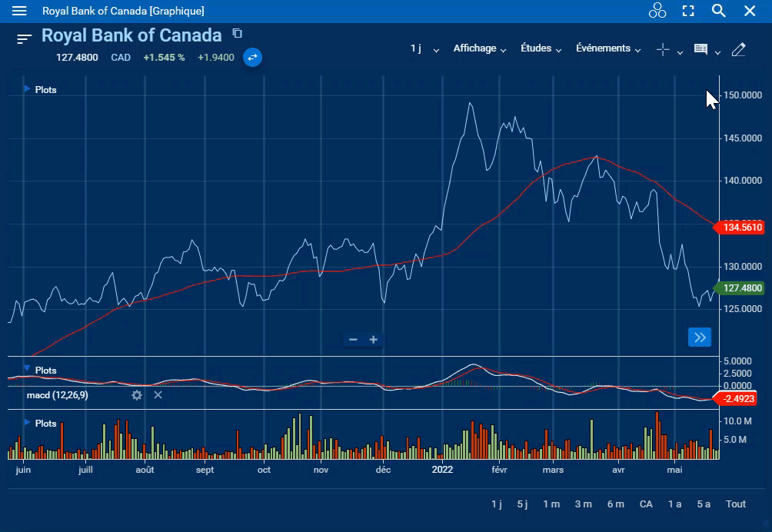Select the pencil drawing tool
The width and height of the screenshot is (772, 532).
(738, 50)
